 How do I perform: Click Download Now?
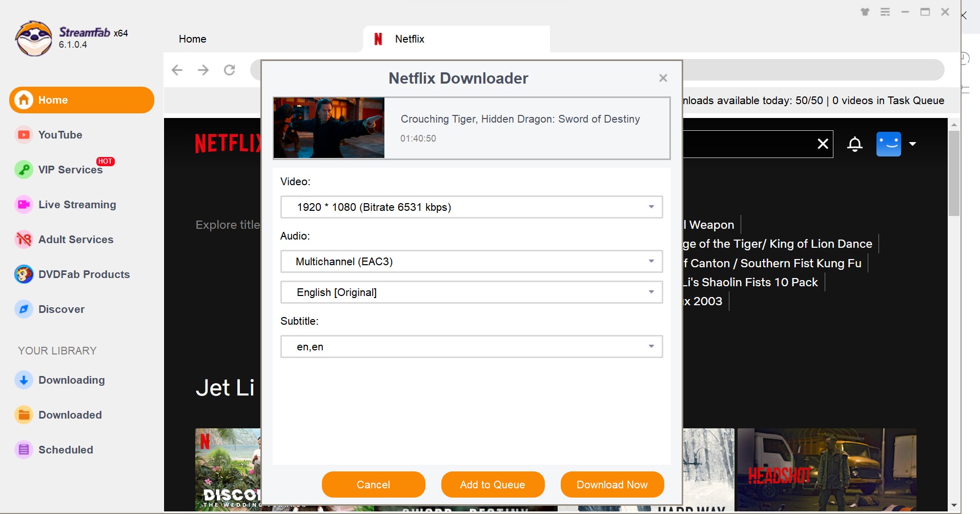click(x=612, y=485)
